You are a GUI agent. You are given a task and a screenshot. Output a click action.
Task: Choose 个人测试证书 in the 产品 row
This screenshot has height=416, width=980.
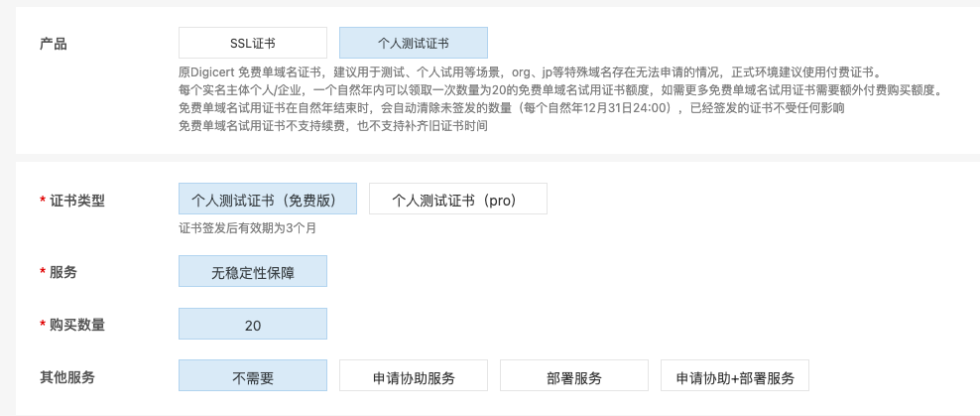tap(413, 43)
